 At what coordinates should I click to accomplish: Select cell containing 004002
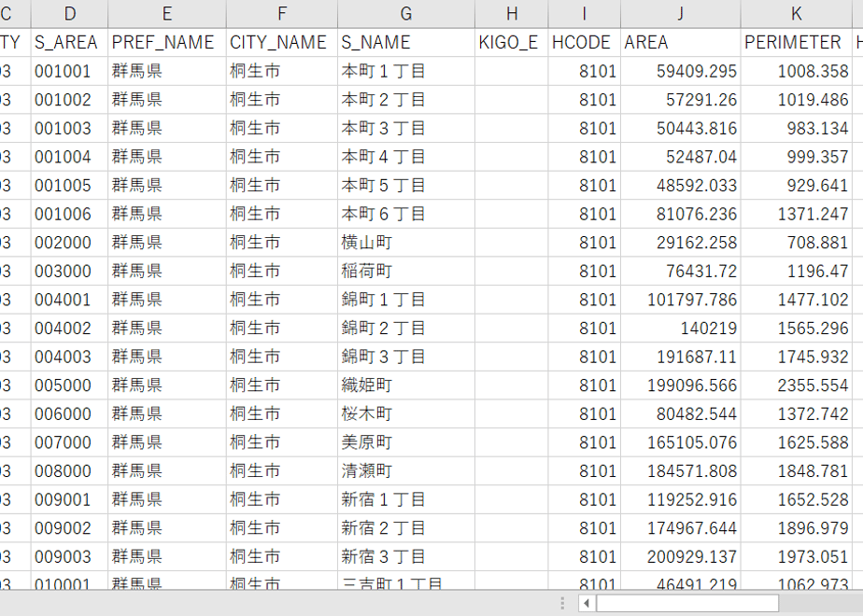pos(69,329)
